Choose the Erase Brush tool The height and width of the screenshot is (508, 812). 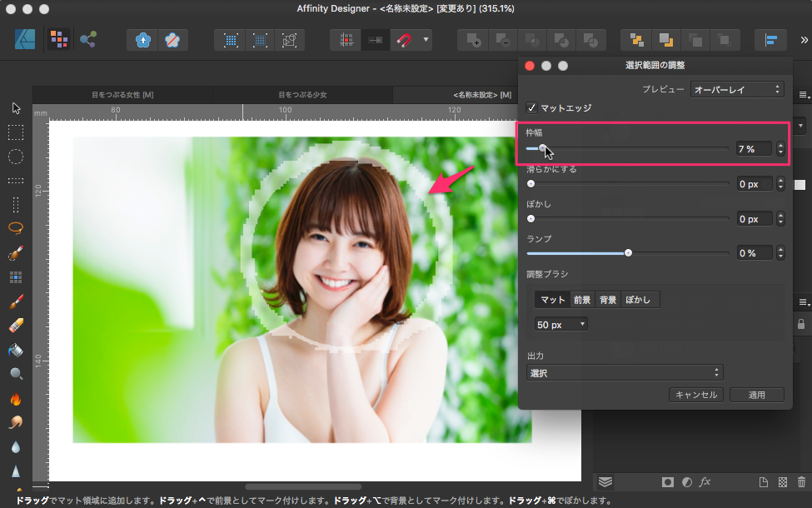point(16,326)
